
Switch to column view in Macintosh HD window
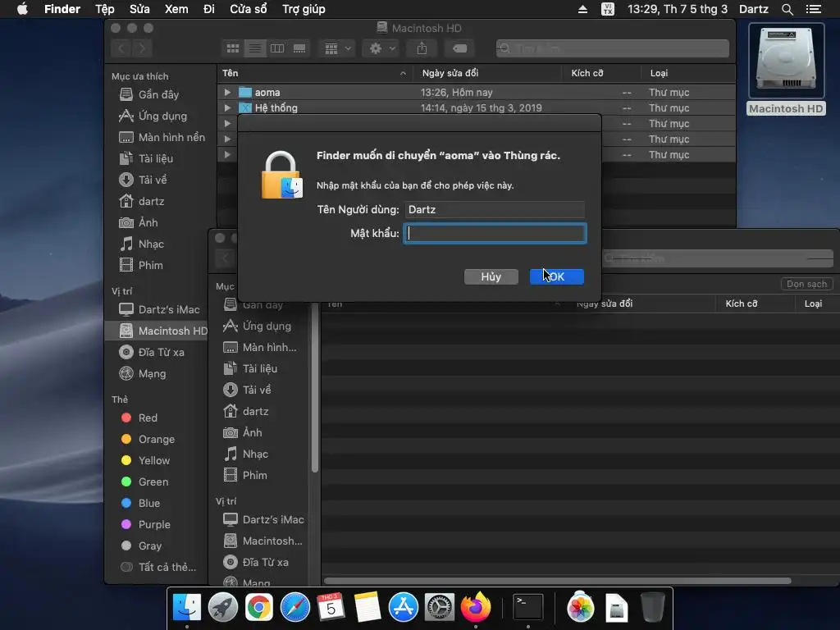277,48
